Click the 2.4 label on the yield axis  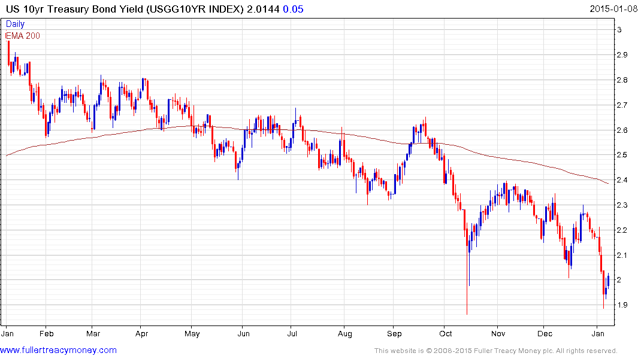click(622, 180)
